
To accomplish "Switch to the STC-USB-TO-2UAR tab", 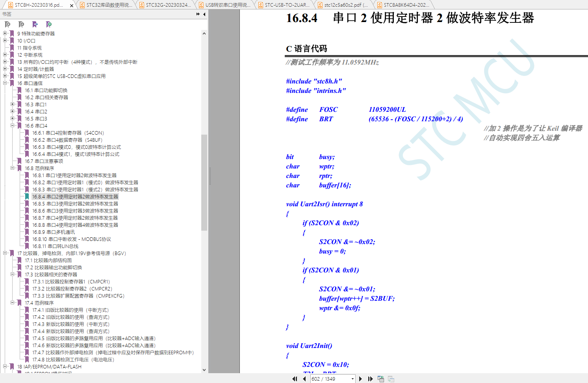I will point(284,5).
